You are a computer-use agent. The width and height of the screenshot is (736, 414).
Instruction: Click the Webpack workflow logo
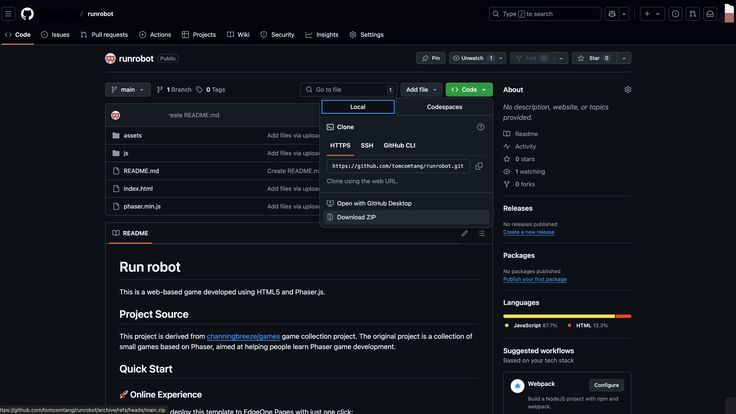tap(517, 386)
